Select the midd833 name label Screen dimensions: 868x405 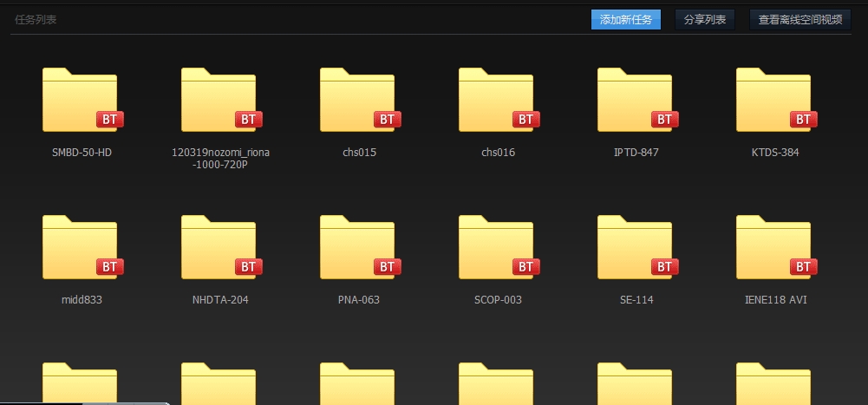[x=82, y=300]
